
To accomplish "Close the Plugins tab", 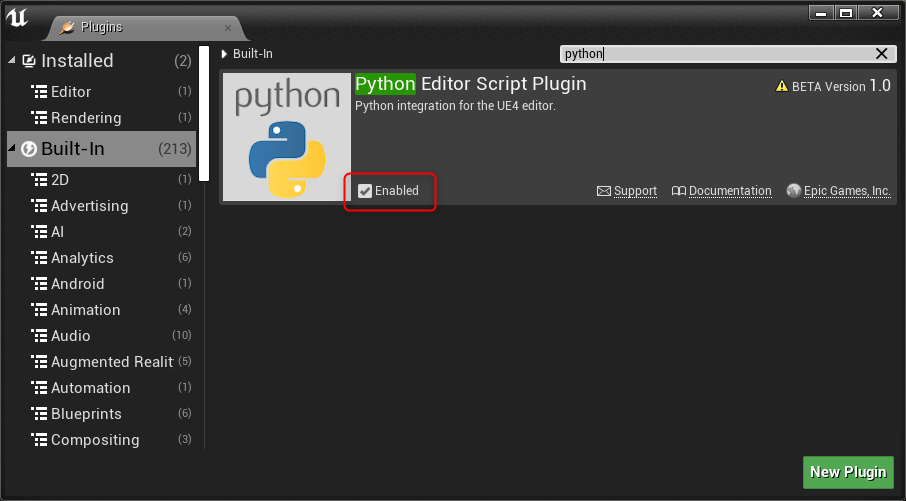I will pyautogui.click(x=228, y=28).
